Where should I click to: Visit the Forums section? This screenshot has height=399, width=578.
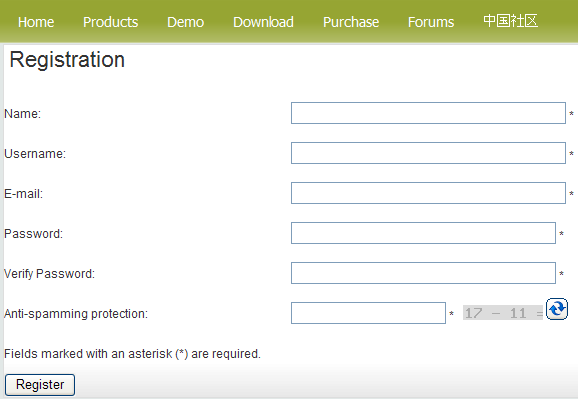click(x=431, y=22)
